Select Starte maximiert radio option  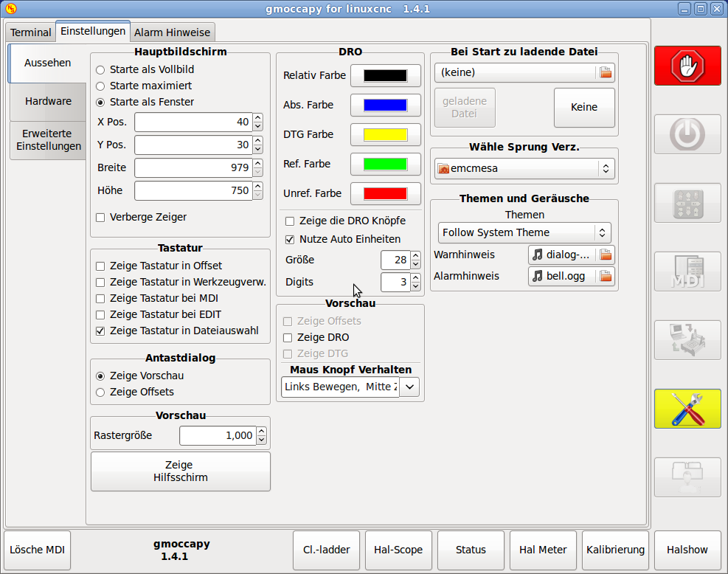click(x=100, y=86)
